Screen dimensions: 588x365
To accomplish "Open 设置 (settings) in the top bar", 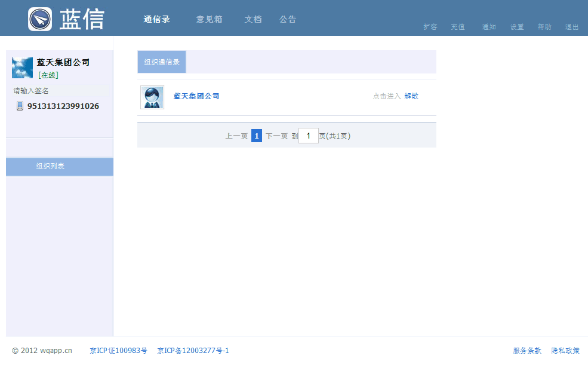I will [x=516, y=27].
